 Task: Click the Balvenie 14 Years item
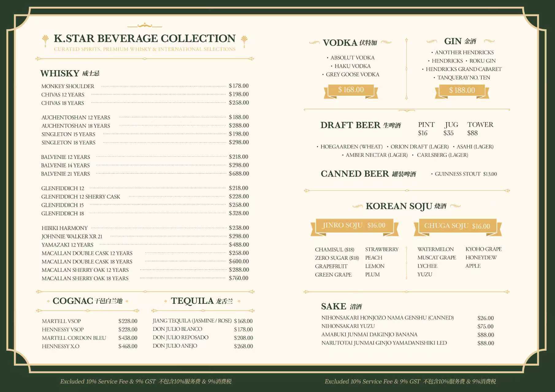[65, 165]
